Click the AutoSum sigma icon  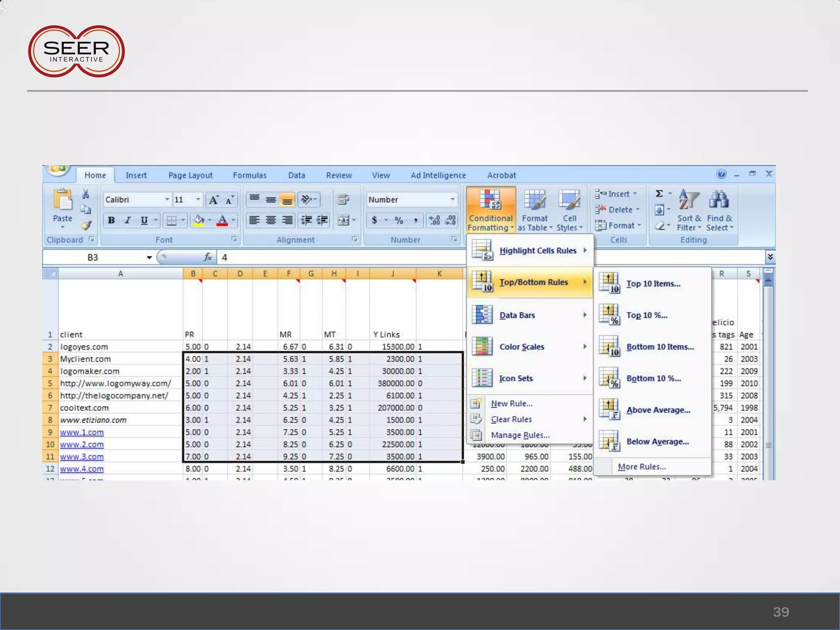659,194
